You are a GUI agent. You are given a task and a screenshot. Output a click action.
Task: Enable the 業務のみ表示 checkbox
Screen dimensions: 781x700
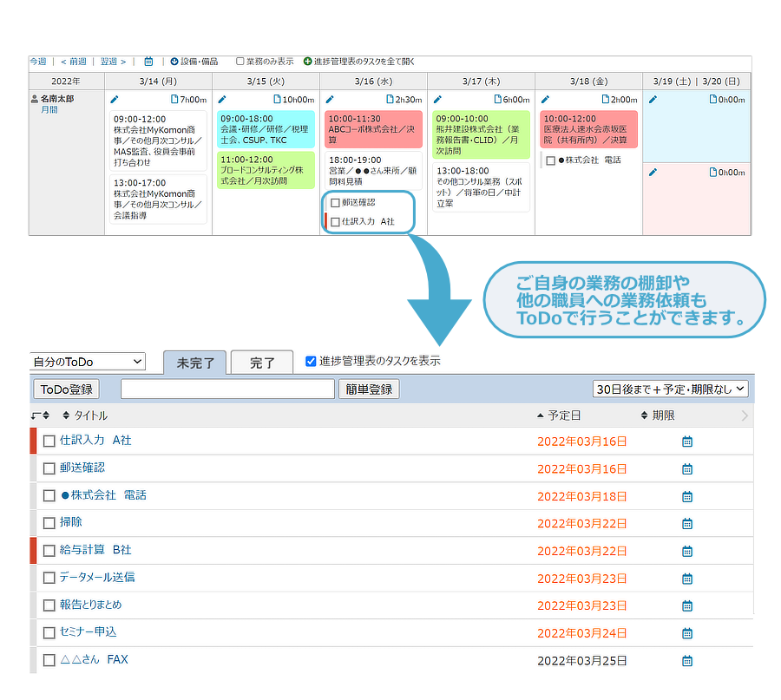coord(240,62)
